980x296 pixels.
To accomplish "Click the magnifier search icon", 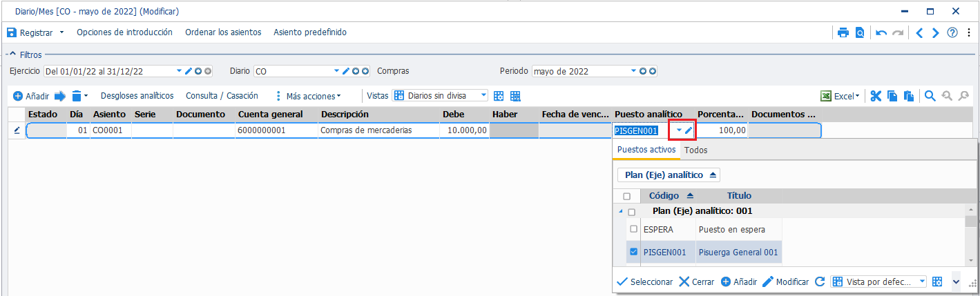I will [930, 96].
